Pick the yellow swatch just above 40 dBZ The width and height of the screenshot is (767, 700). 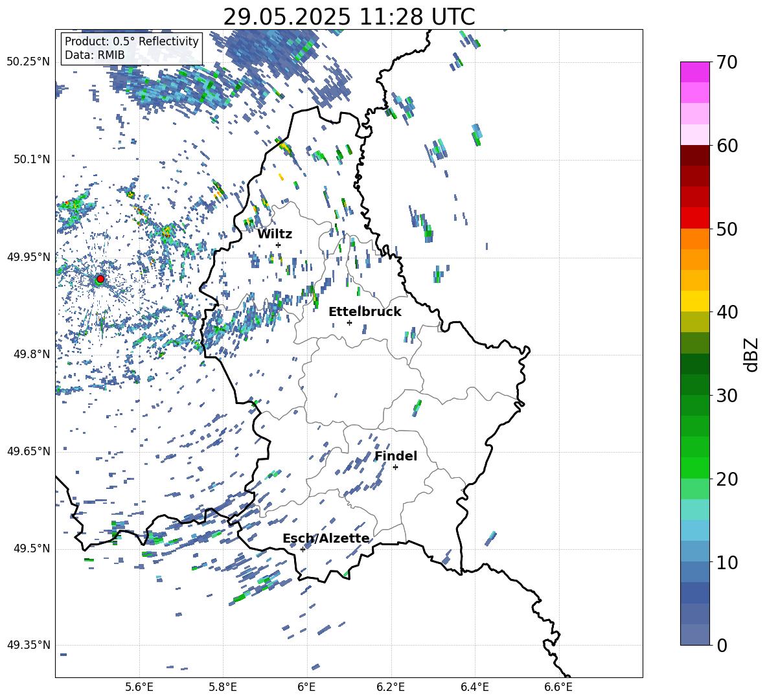coord(695,302)
